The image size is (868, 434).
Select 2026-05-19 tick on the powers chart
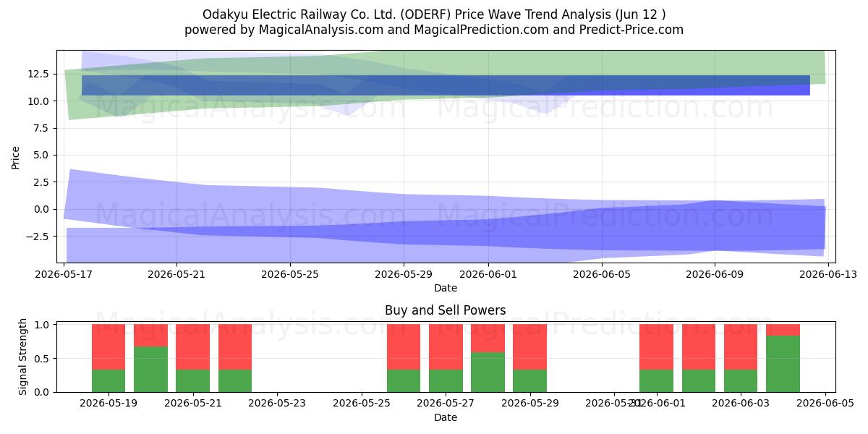click(x=109, y=404)
